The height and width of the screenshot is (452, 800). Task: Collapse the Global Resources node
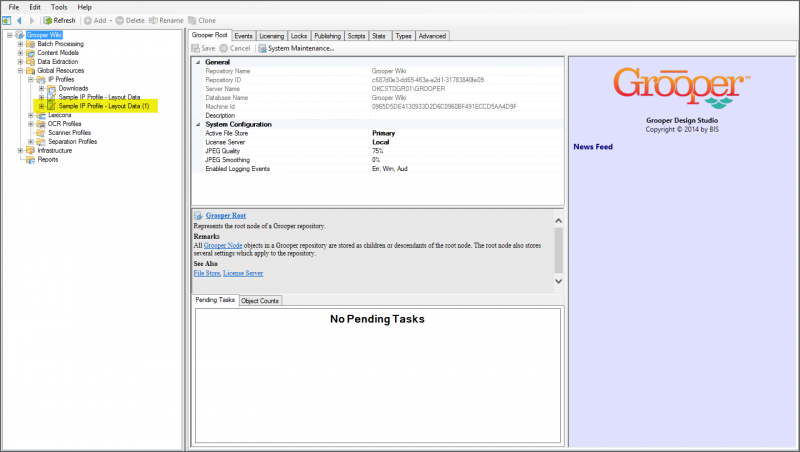20,70
